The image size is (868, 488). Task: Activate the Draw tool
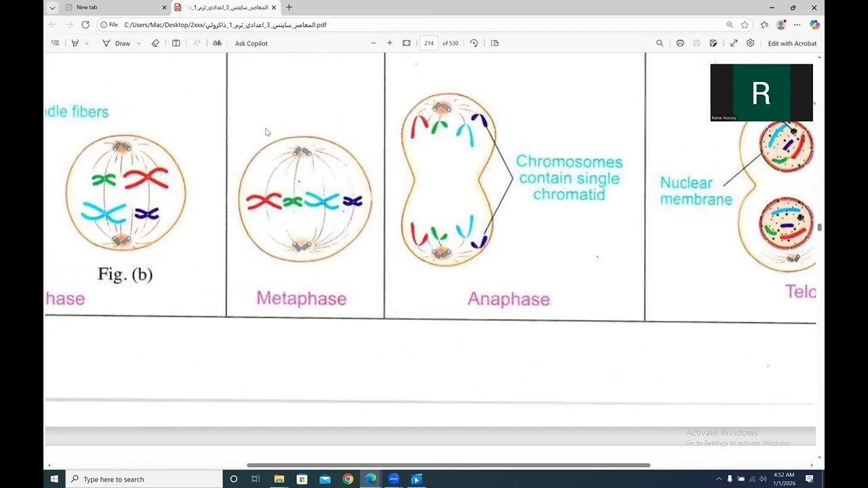coord(117,43)
